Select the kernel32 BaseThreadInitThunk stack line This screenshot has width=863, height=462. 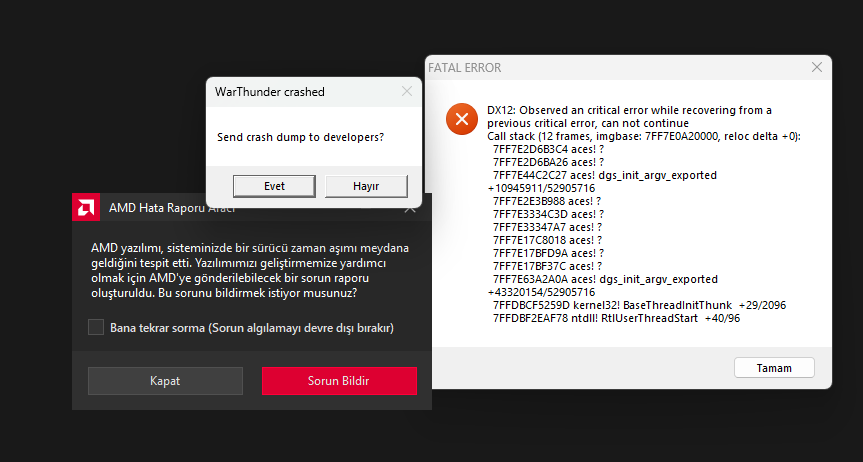[x=639, y=304]
